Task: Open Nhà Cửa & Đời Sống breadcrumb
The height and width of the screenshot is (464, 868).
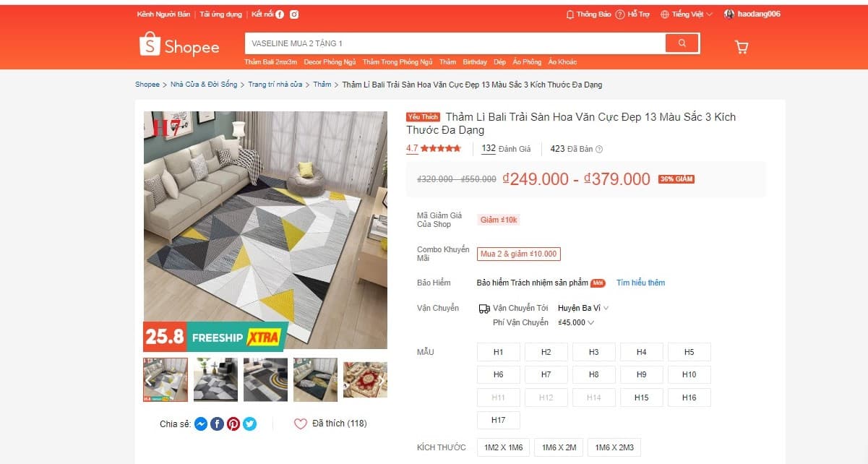Action: (204, 85)
